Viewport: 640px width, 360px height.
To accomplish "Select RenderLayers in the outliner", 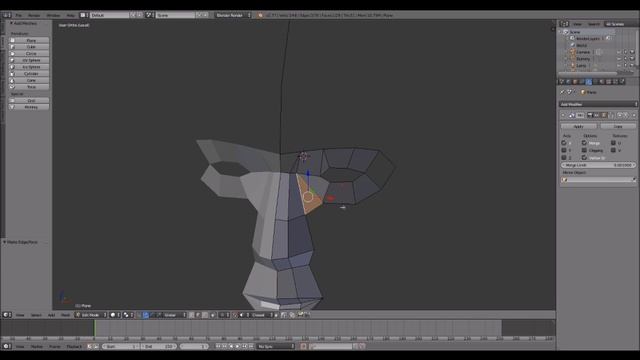I will [588, 38].
